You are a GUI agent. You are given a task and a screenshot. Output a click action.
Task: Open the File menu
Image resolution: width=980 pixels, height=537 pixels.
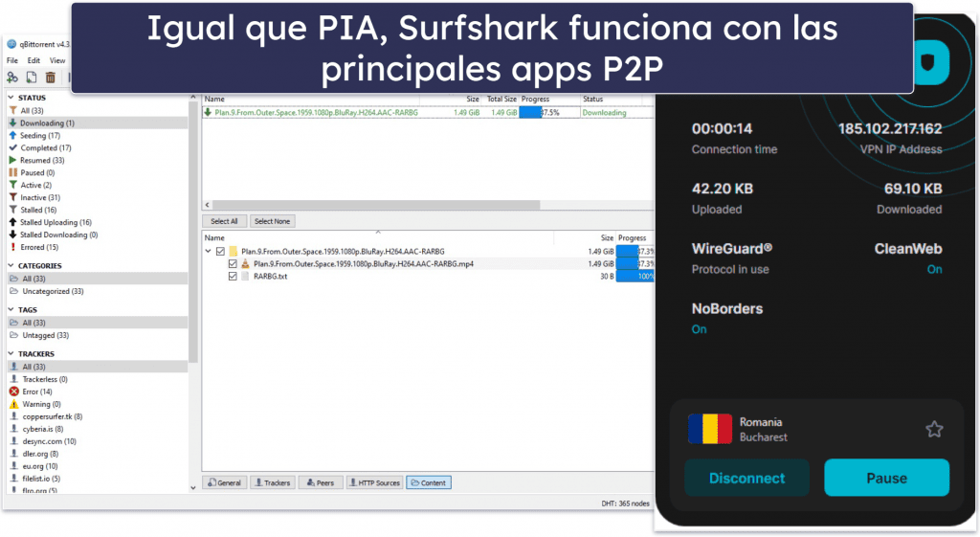[12, 60]
